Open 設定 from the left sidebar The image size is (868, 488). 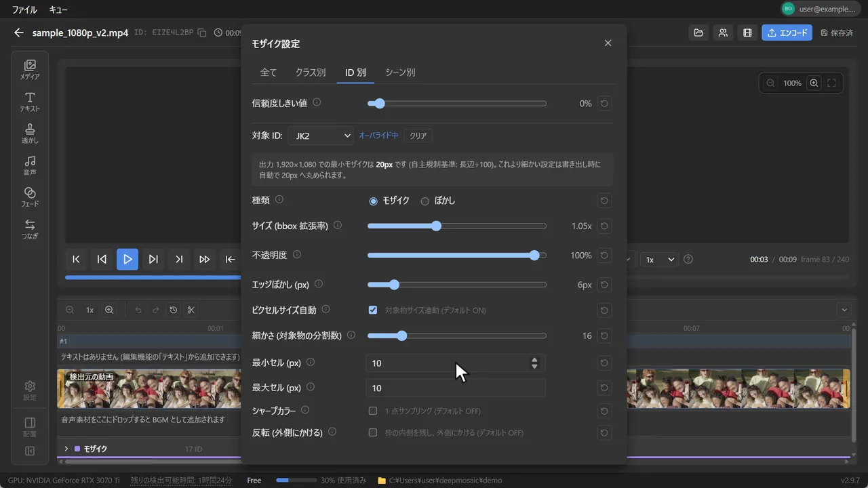pyautogui.click(x=30, y=390)
